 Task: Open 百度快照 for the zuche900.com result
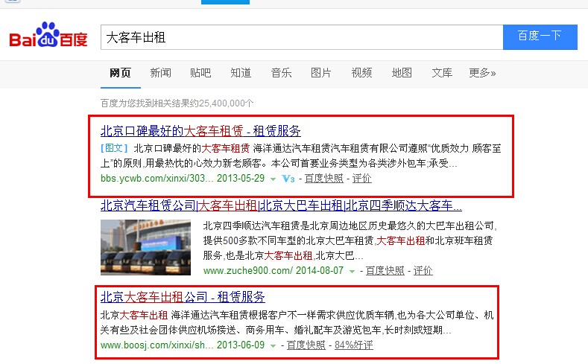(385, 270)
